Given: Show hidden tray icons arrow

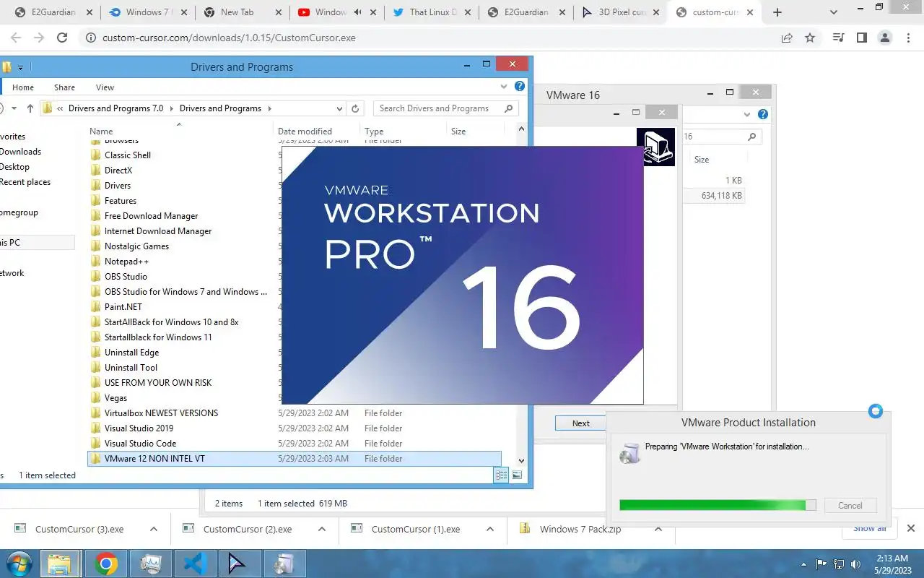Looking at the screenshot, I should pos(804,564).
